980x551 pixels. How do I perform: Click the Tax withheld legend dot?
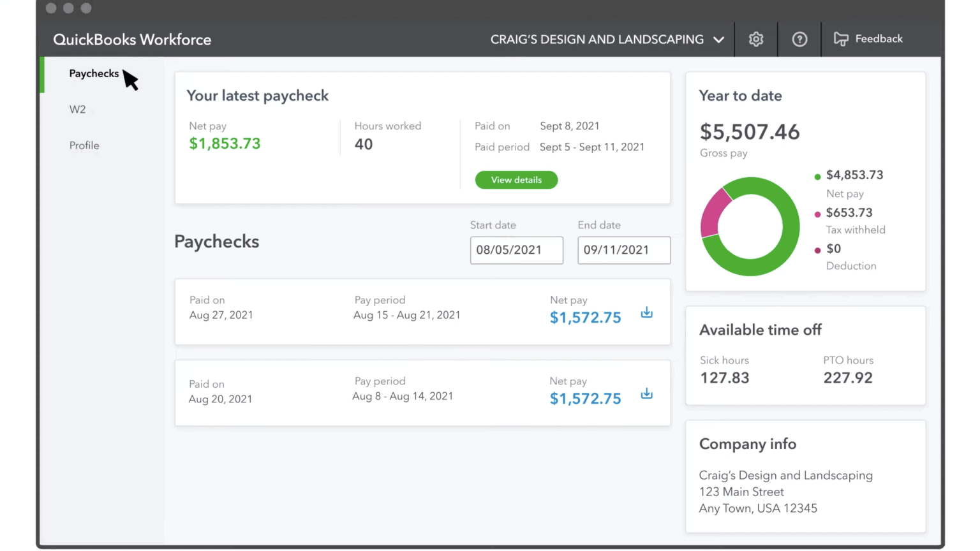point(817,214)
